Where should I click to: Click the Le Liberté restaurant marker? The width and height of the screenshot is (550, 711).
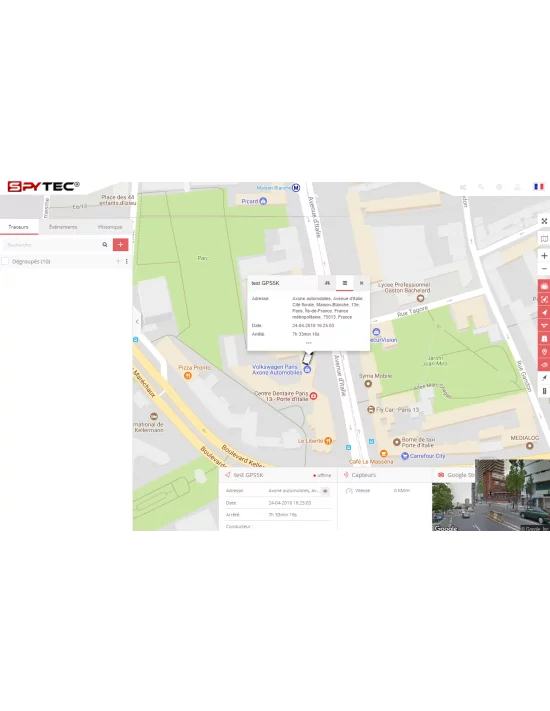pos(328,440)
